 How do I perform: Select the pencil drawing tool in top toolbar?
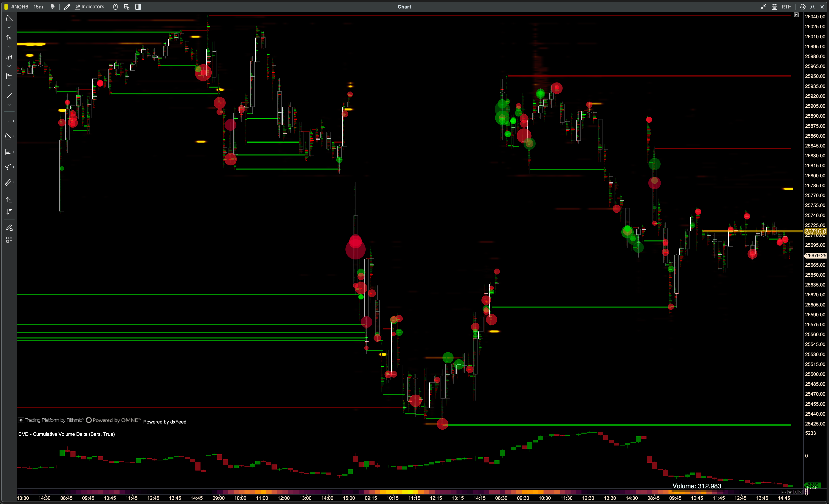[67, 7]
